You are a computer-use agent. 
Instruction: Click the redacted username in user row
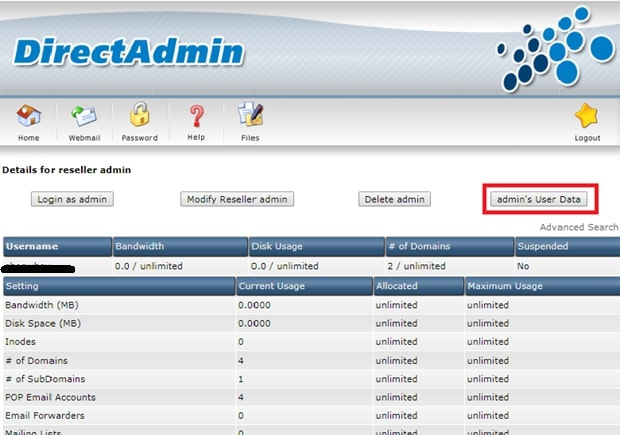(38, 267)
